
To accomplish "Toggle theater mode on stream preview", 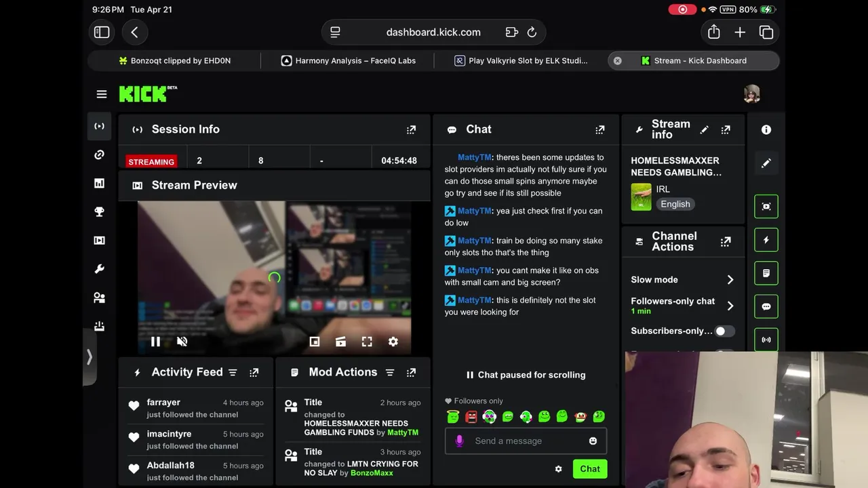I will coord(340,342).
